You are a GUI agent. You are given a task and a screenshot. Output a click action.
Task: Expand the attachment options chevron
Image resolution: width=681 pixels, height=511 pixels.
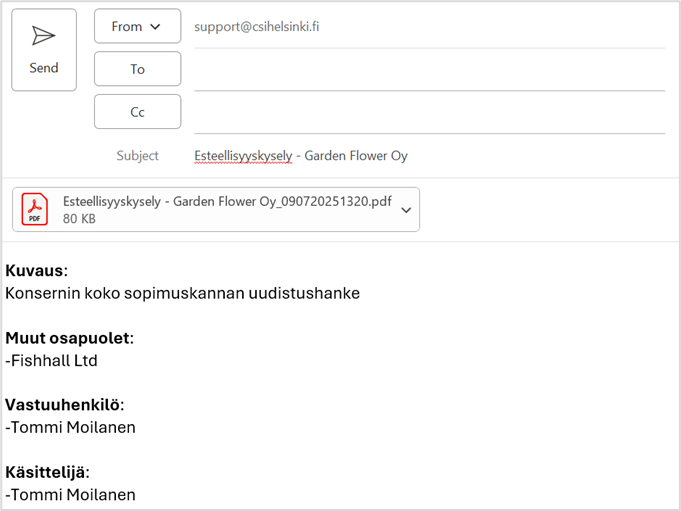click(406, 210)
